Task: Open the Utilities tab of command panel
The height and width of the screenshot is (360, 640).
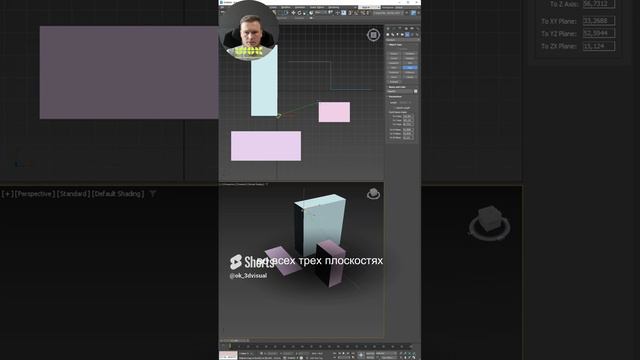Action: (417, 28)
